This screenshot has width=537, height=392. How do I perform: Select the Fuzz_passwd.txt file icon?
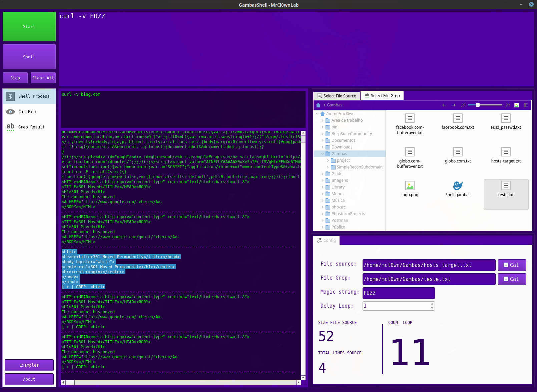tap(506, 118)
